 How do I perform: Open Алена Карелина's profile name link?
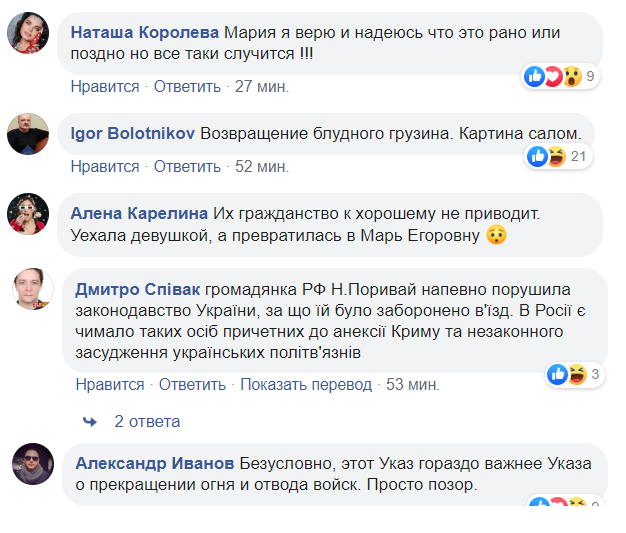[137, 213]
